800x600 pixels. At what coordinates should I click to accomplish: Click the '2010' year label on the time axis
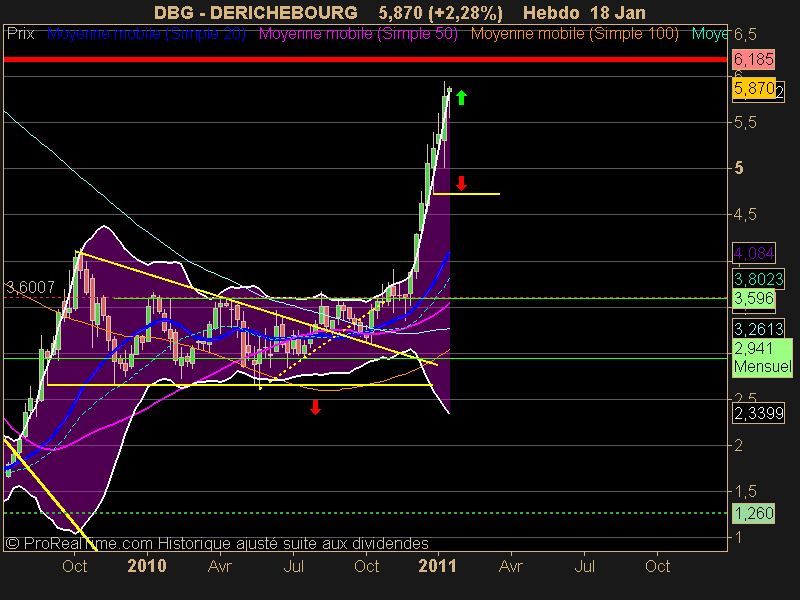tap(147, 566)
